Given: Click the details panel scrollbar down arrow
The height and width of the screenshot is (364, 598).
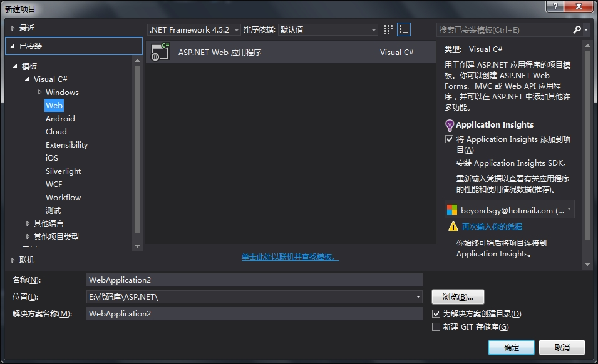Looking at the screenshot, I should 587,264.
